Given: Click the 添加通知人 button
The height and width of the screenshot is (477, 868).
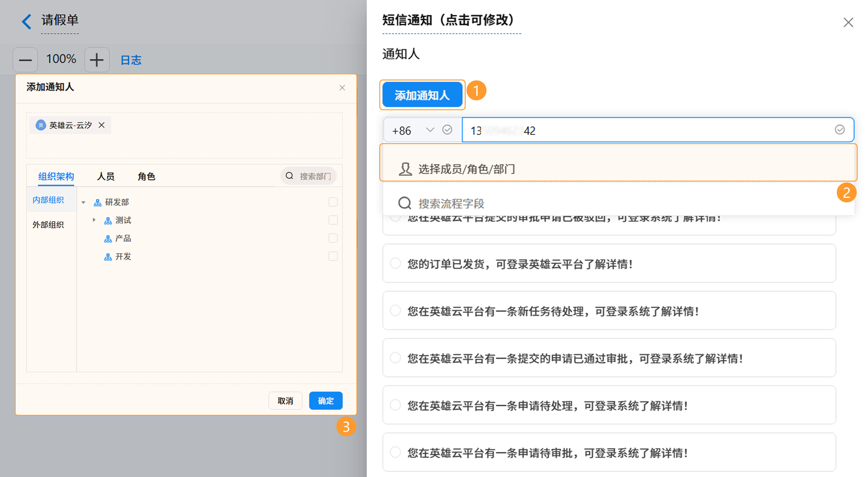Looking at the screenshot, I should (x=422, y=95).
